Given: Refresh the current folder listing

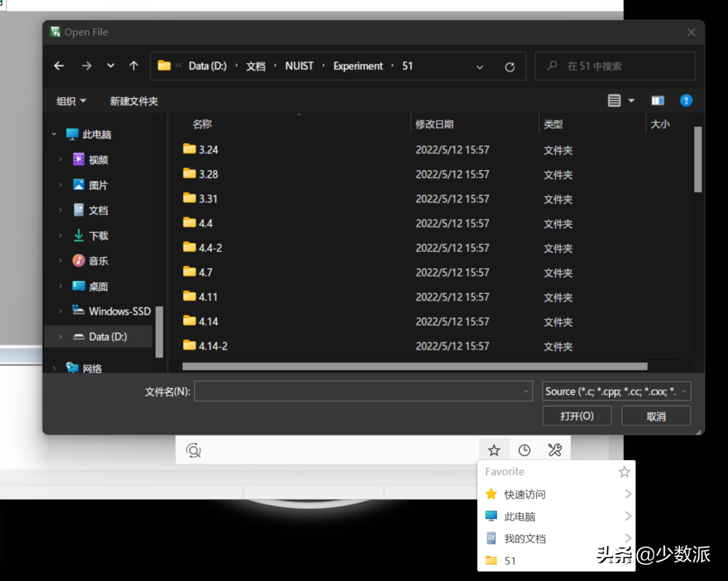Looking at the screenshot, I should pyautogui.click(x=510, y=66).
